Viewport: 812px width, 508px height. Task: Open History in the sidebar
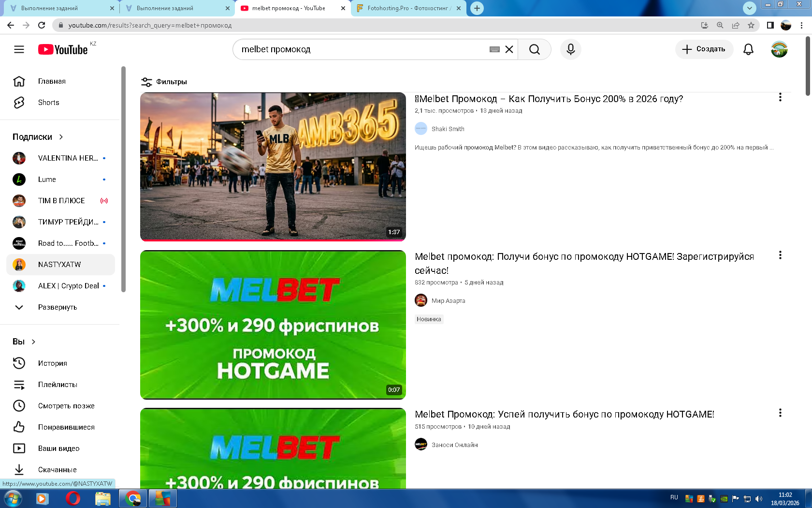click(x=52, y=363)
